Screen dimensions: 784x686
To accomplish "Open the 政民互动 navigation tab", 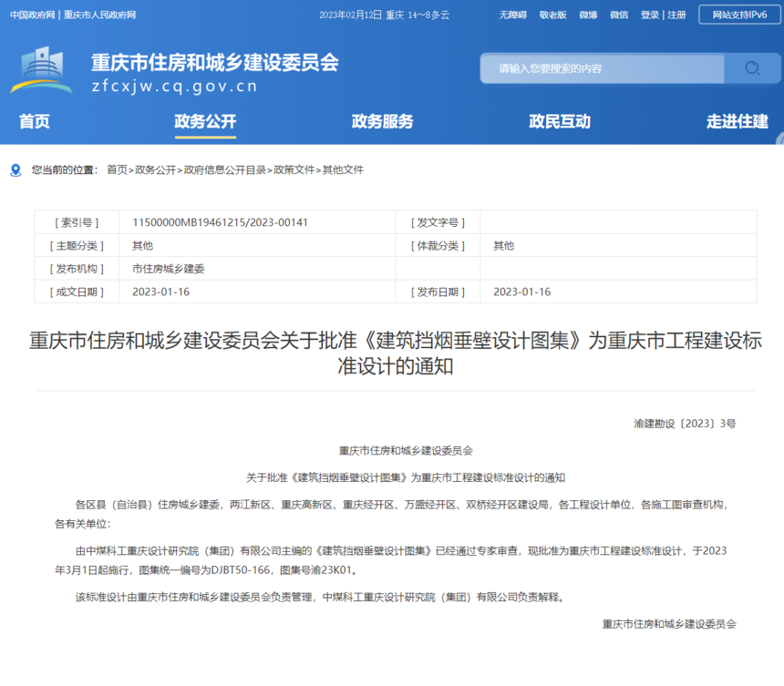I will (560, 121).
